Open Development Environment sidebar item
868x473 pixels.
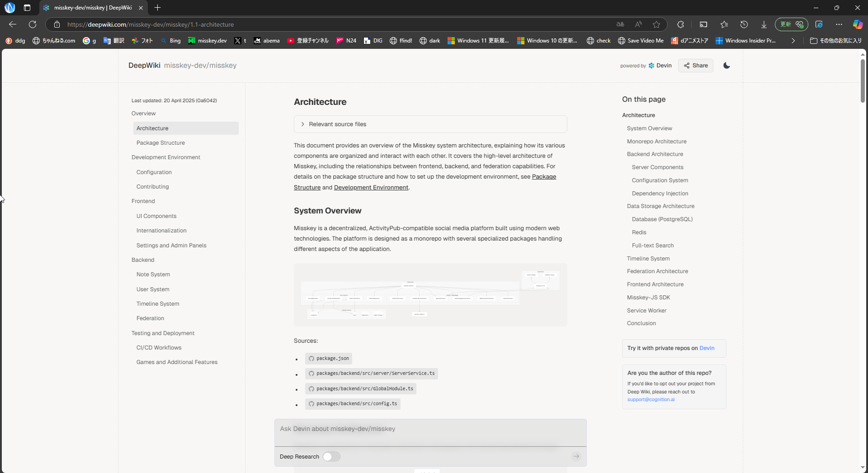[x=166, y=157]
